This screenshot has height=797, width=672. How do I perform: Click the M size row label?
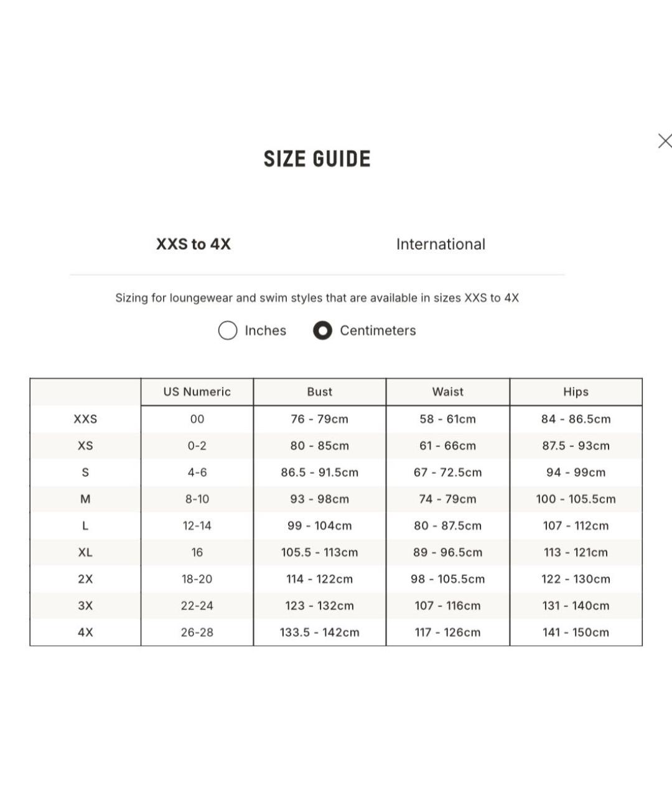click(x=85, y=499)
